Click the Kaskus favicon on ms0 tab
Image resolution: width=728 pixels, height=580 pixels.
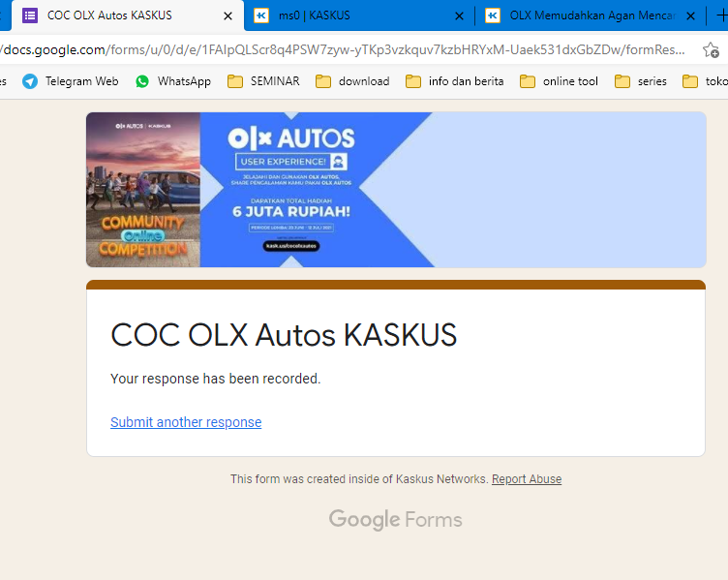point(261,15)
